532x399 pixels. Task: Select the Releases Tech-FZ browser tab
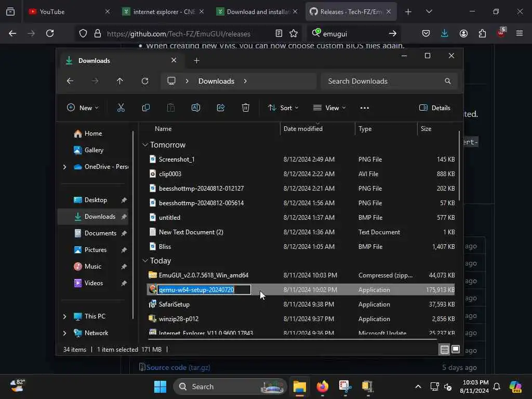tap(351, 11)
